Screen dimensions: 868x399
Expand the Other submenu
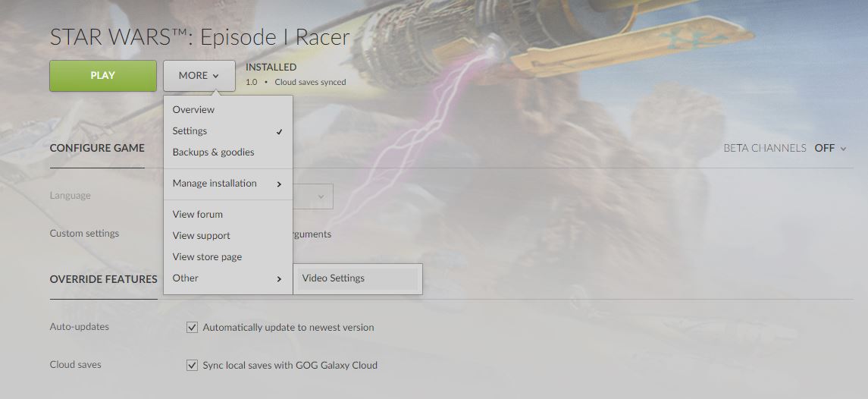click(228, 278)
